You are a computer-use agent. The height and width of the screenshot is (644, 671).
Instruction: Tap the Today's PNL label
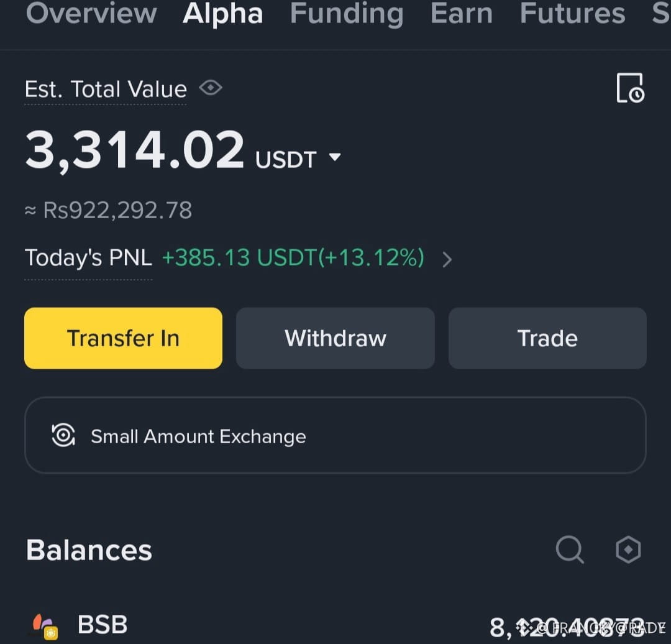click(x=88, y=258)
